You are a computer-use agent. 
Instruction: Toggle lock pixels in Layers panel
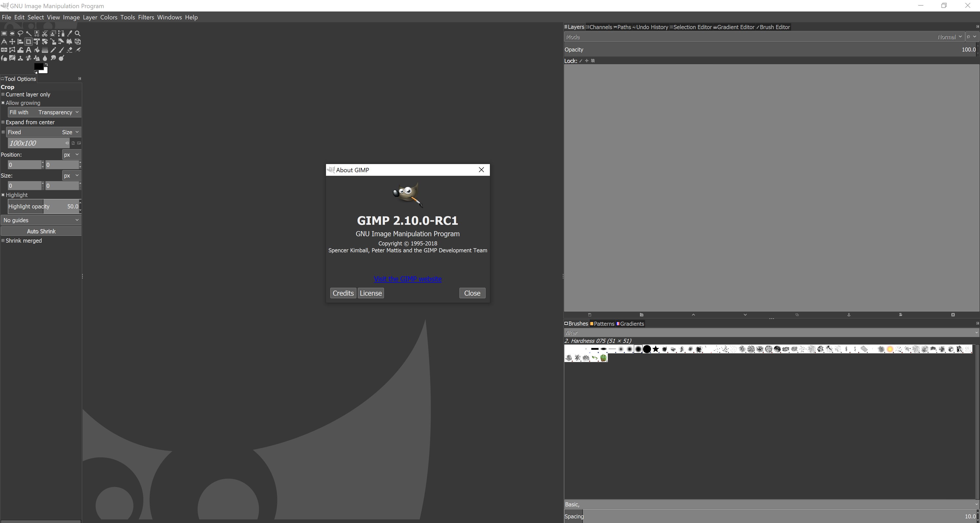(x=580, y=61)
